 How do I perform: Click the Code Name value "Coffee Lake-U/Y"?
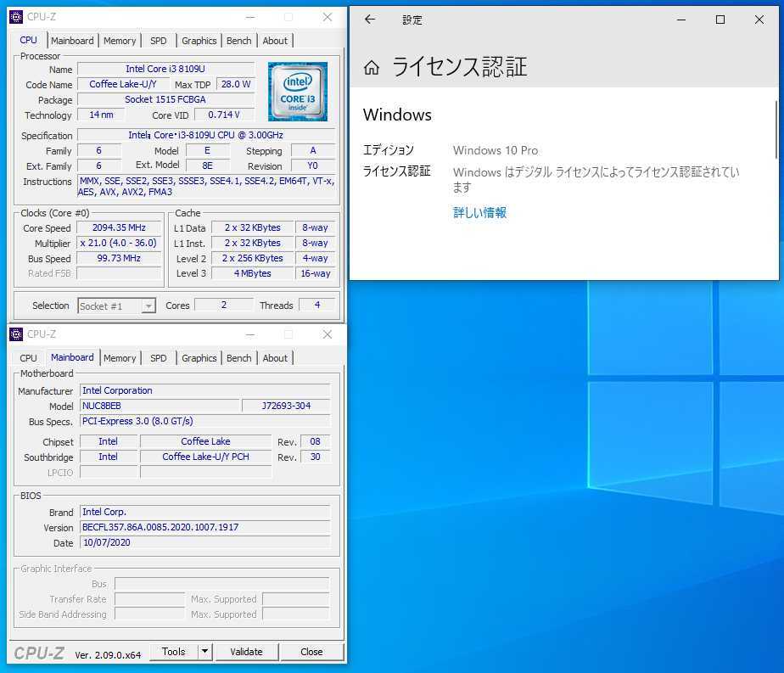[x=123, y=84]
